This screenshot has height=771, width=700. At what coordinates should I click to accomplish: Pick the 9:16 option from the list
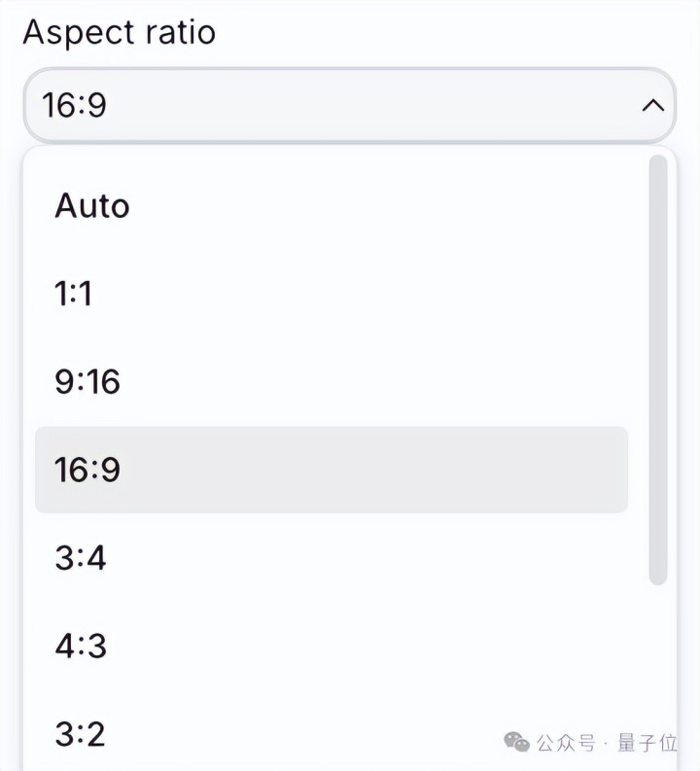(87, 381)
